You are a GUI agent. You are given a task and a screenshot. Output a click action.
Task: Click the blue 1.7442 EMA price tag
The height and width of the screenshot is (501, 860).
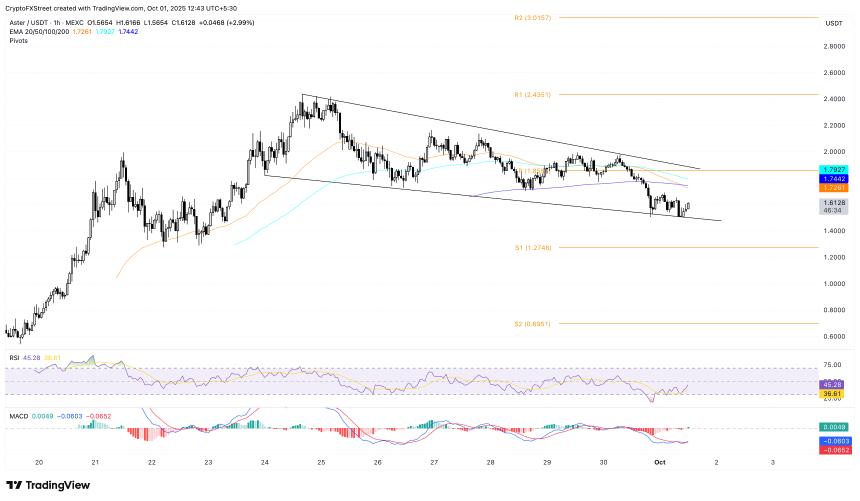coord(833,178)
